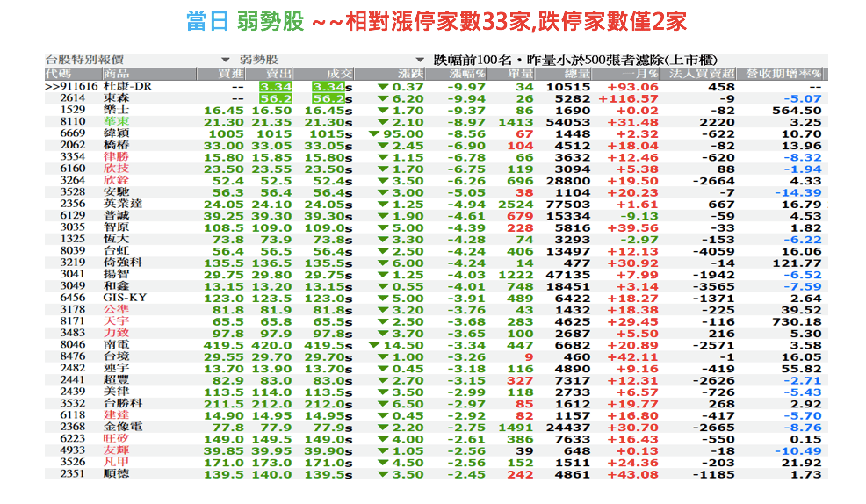Click the 法人買賣超 column header

(703, 73)
